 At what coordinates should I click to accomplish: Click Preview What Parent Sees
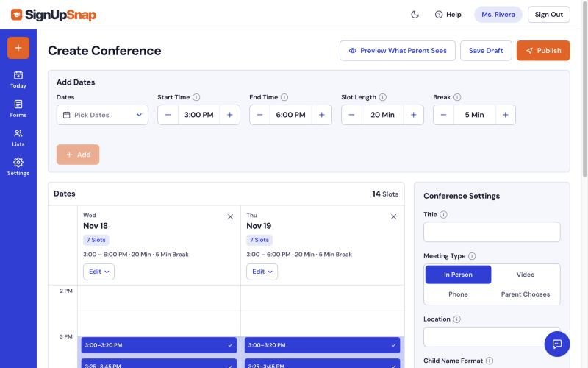(398, 51)
